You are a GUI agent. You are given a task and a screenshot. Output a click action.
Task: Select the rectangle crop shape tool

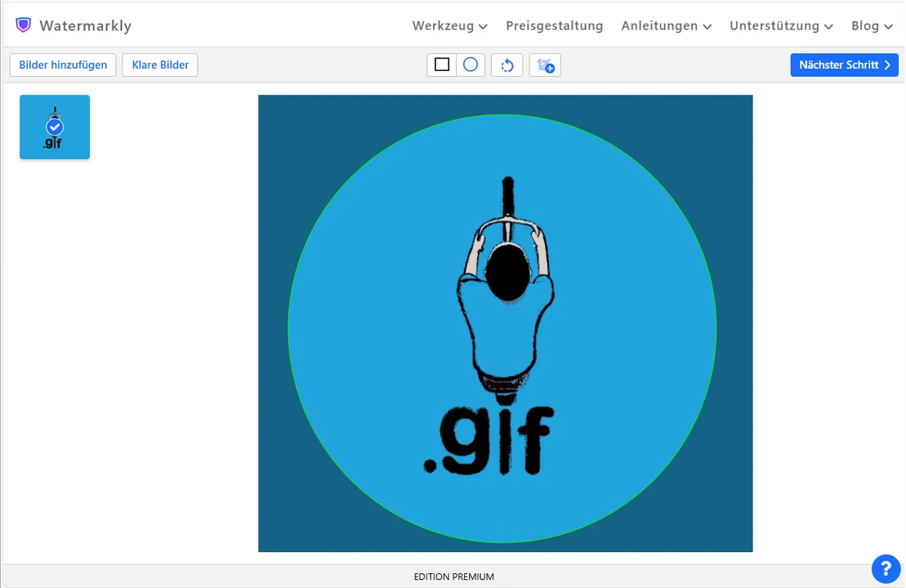[x=442, y=65]
